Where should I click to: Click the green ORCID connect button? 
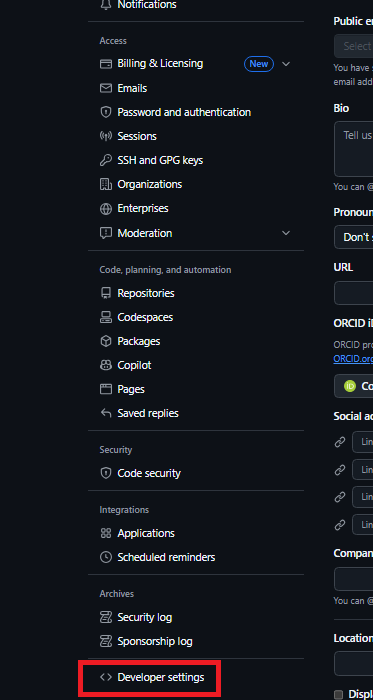click(353, 386)
